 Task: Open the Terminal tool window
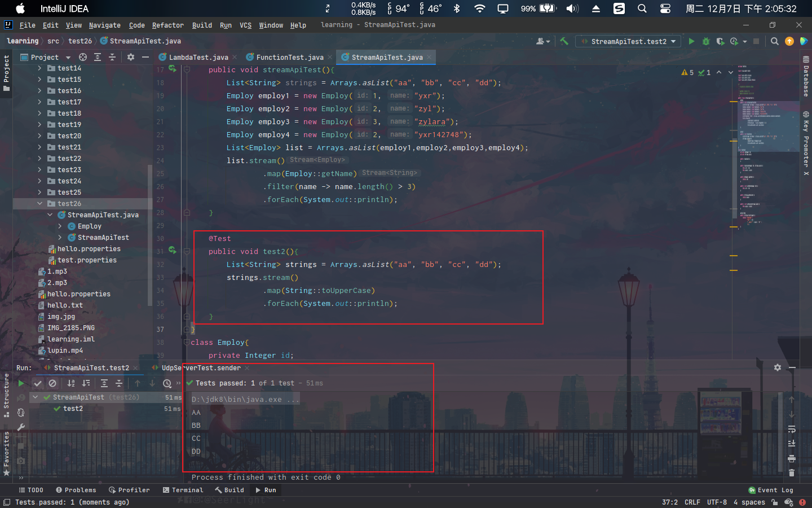click(x=183, y=490)
